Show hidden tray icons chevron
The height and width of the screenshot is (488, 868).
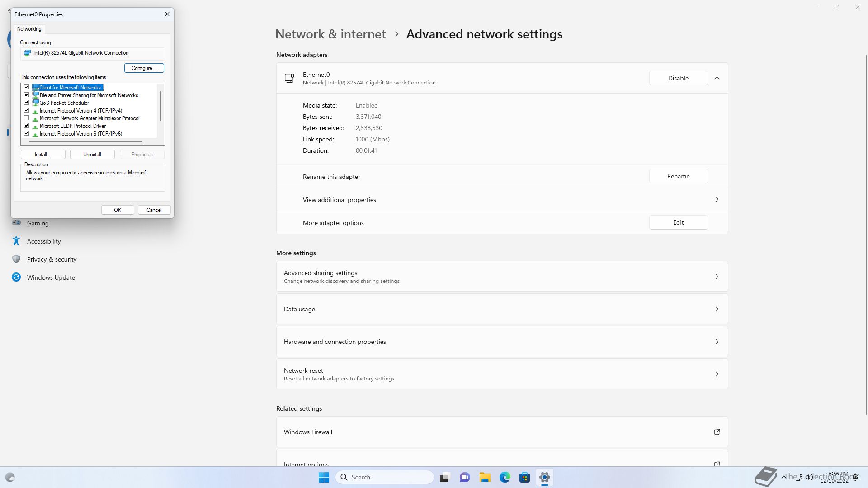pyautogui.click(x=783, y=477)
